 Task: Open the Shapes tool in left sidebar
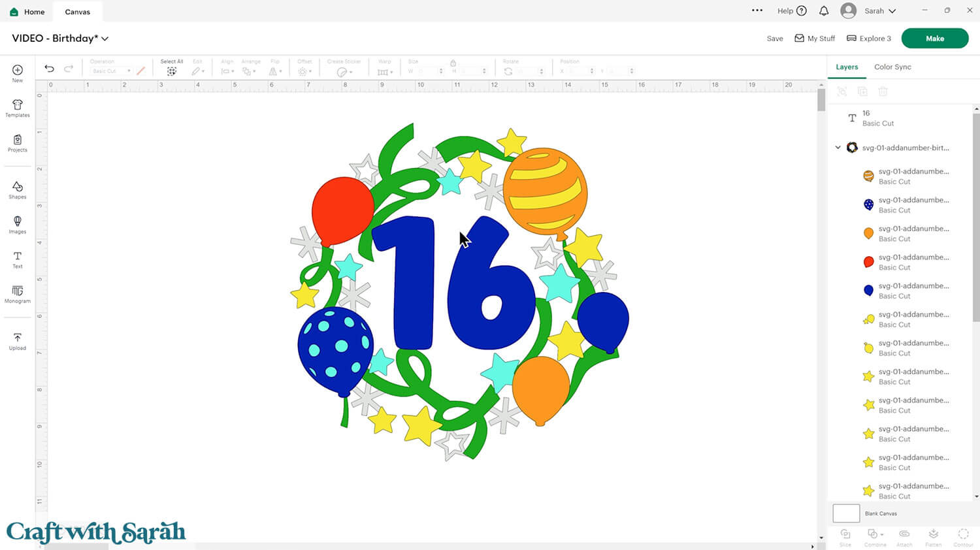pyautogui.click(x=18, y=190)
